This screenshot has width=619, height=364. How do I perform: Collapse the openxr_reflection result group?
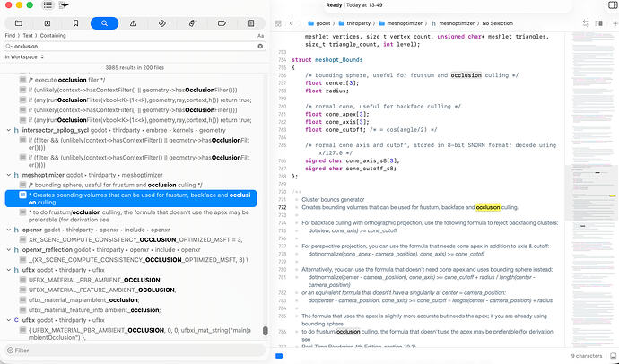8,249
